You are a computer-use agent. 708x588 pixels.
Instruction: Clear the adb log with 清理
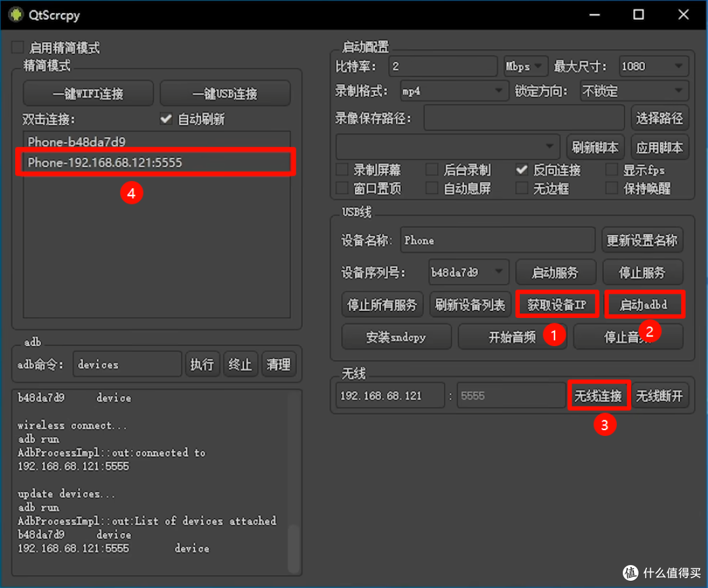point(278,364)
